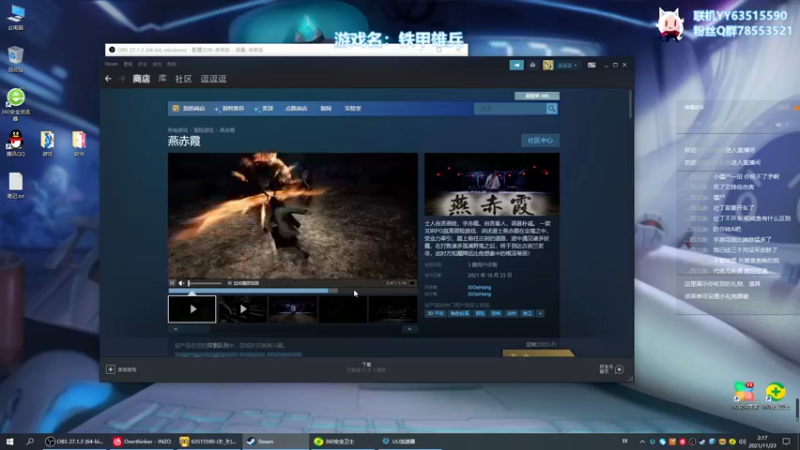This screenshot has width=800, height=450.
Task: Open the text file desktop icon
Action: 16,186
